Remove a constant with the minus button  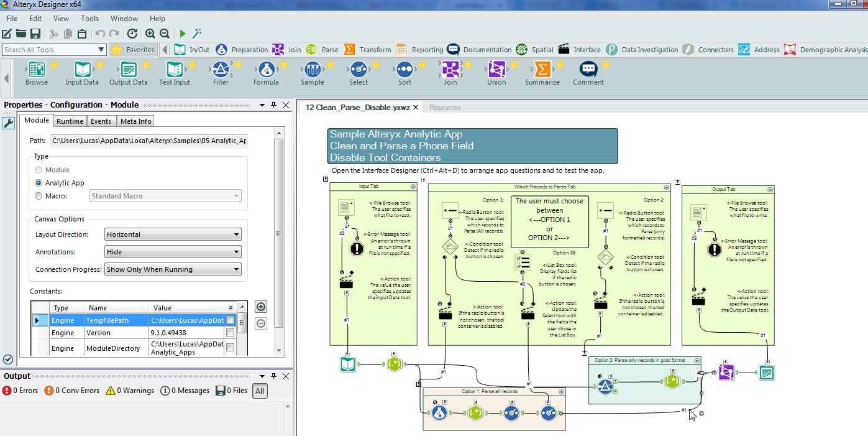pos(261,323)
